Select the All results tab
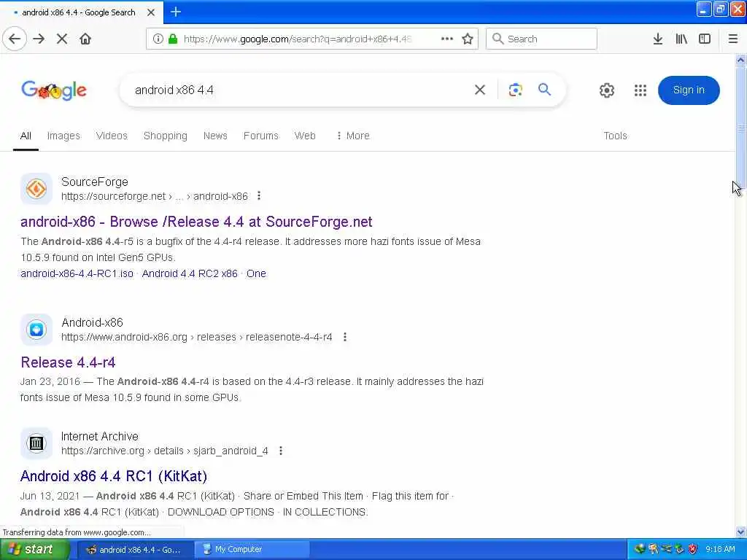747x560 pixels. 26,136
